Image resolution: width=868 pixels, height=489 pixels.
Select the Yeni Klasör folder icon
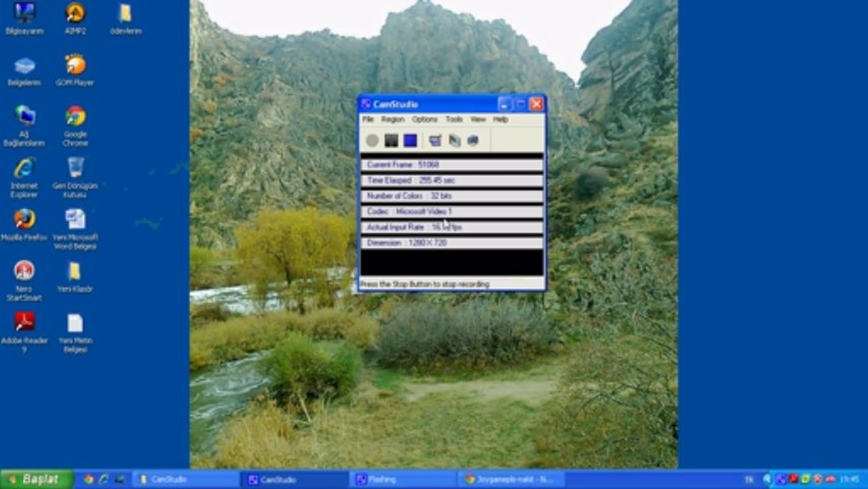point(75,277)
